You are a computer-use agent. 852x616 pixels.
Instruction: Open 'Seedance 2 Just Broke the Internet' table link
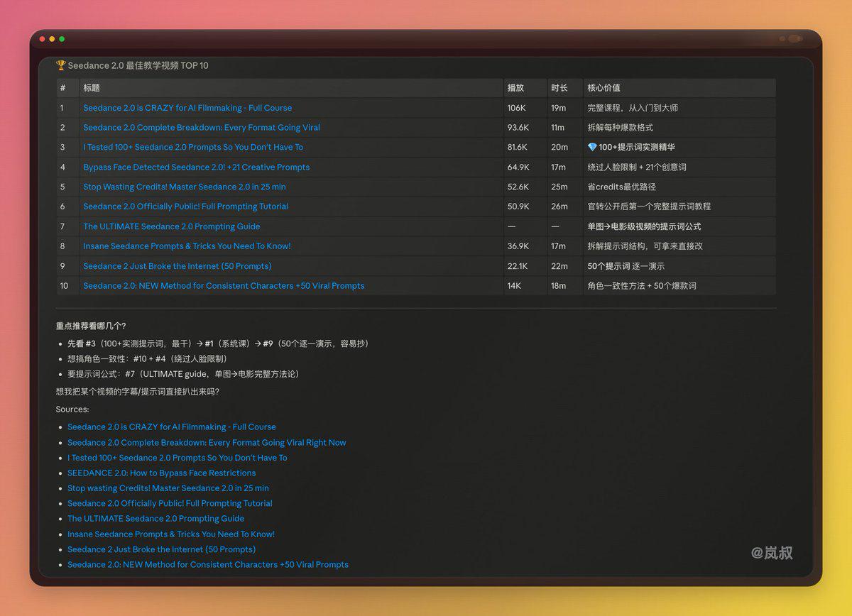pos(177,266)
